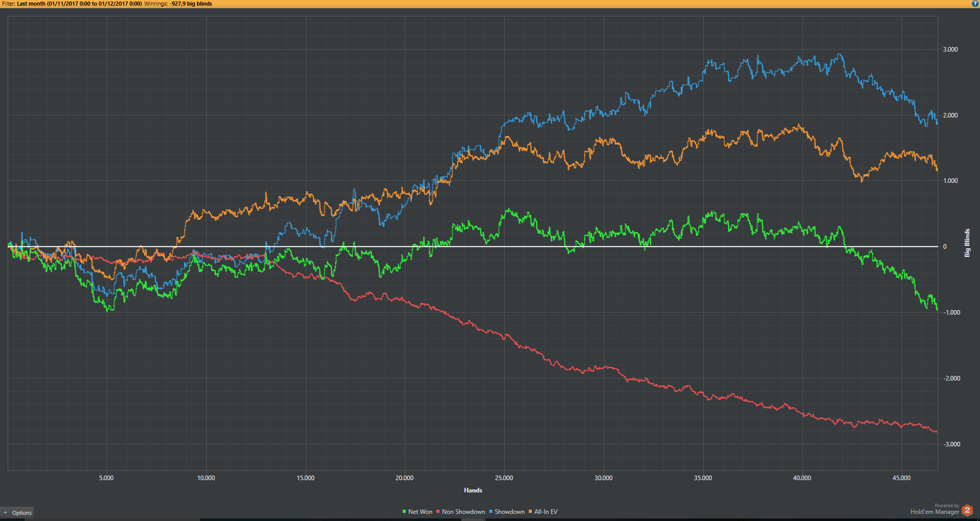980x521 pixels.
Task: Click the Hold'em Manager 2 logo badge
Action: pyautogui.click(x=967, y=510)
